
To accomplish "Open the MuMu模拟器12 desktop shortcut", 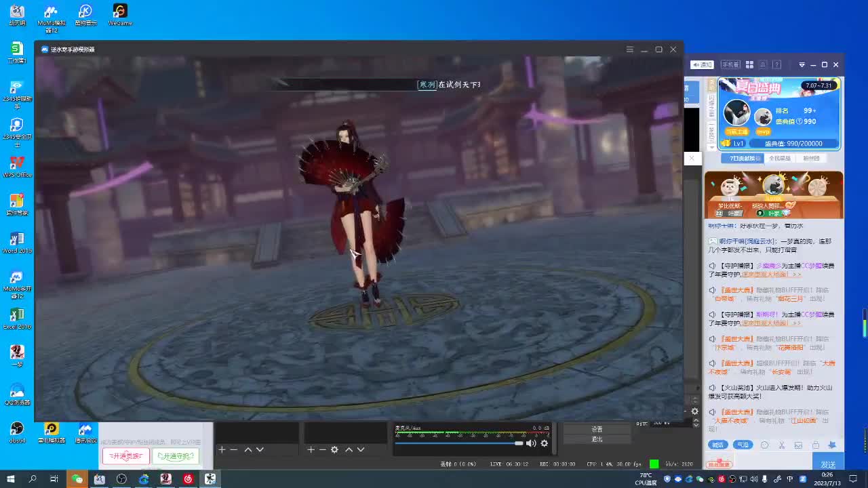I will pos(50,18).
